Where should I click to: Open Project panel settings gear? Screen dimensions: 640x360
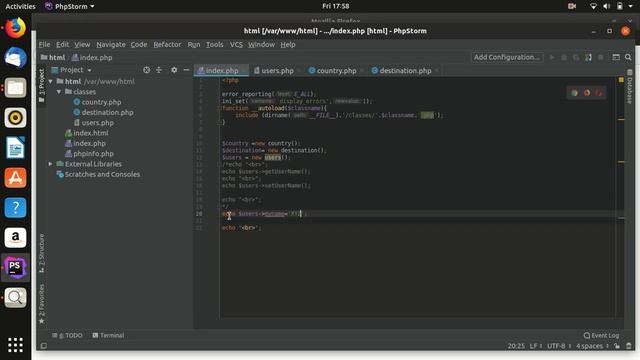pos(174,70)
